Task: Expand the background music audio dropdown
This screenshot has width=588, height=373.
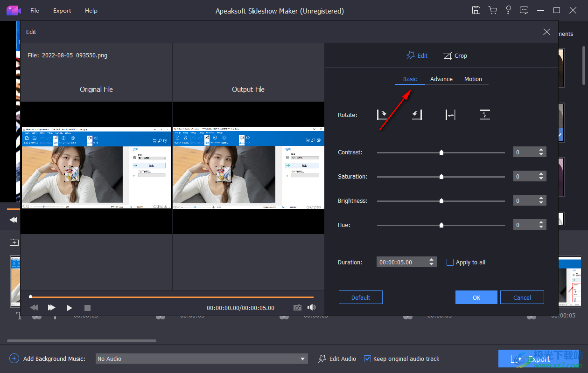Action: coord(303,359)
